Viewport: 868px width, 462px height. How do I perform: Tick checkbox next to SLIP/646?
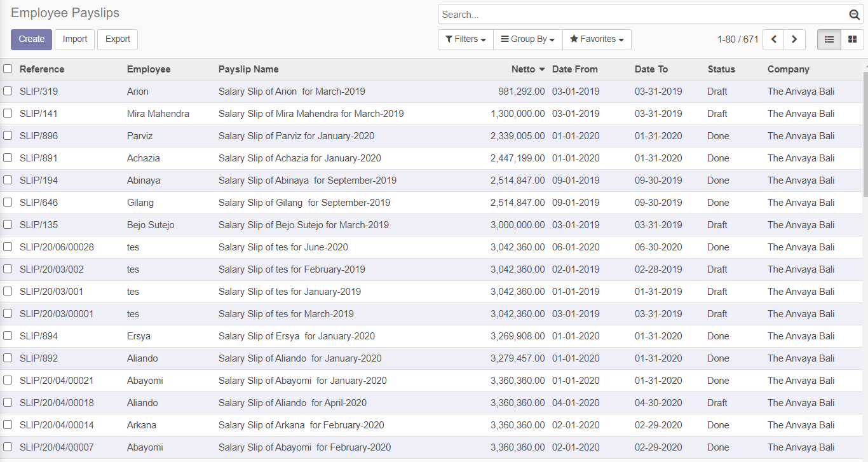pos(8,202)
